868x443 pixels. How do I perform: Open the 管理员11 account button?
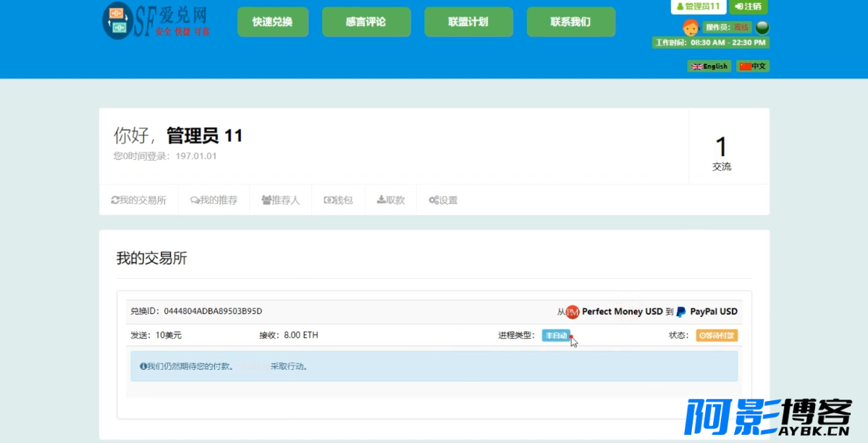698,7
